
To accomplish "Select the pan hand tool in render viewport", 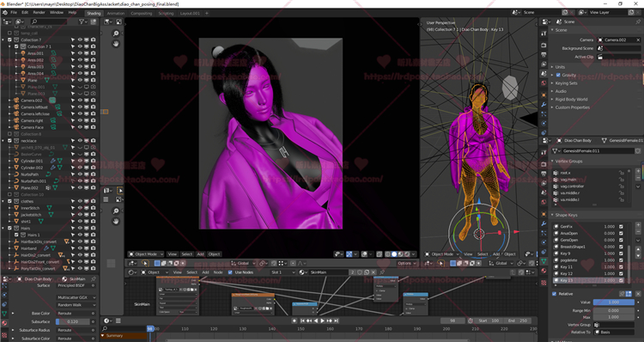I will coord(116,43).
